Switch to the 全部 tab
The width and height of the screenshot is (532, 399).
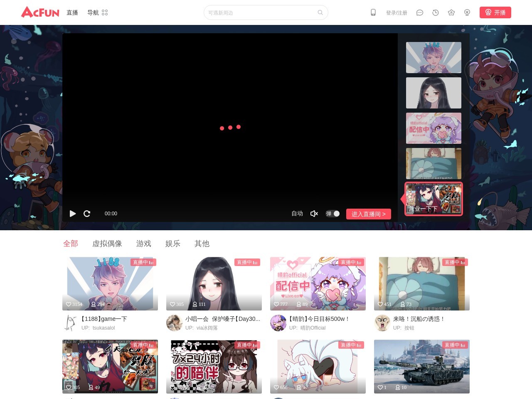point(71,244)
